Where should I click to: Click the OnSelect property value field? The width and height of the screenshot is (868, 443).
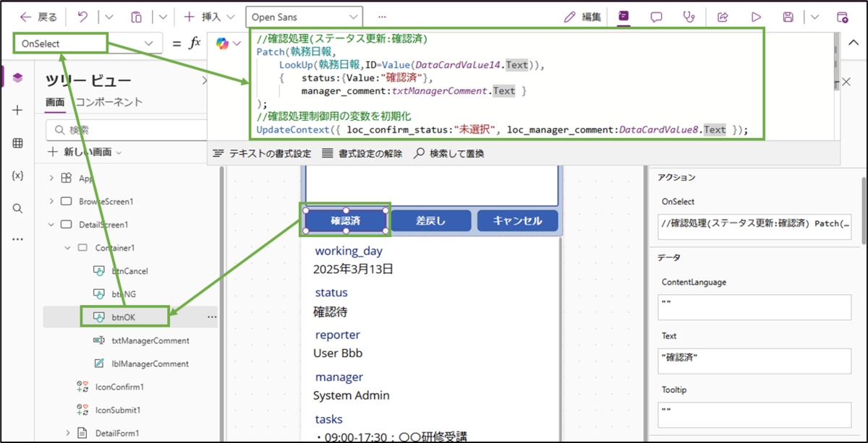[754, 226]
